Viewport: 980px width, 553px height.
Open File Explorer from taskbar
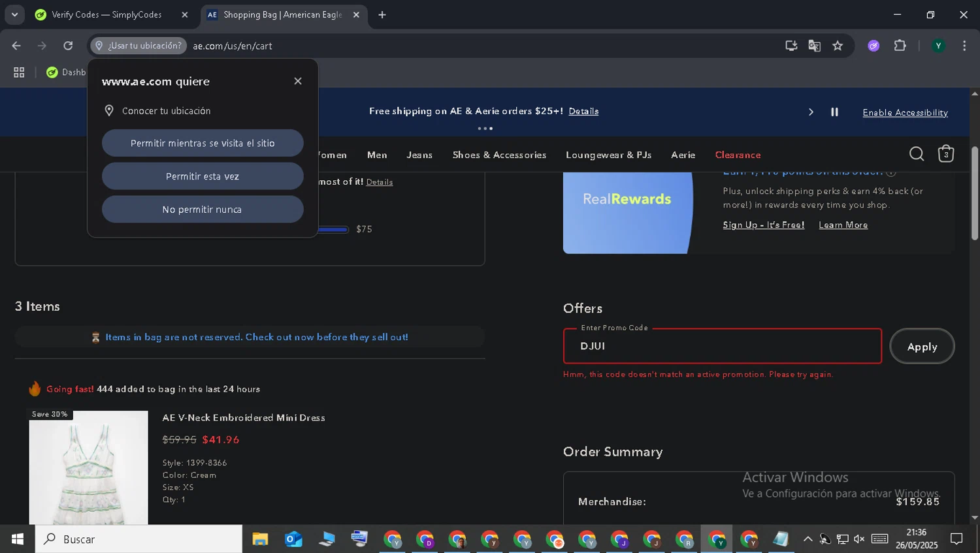point(260,539)
